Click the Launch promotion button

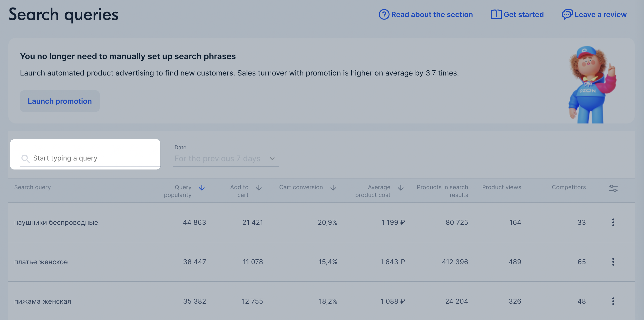pyautogui.click(x=60, y=101)
